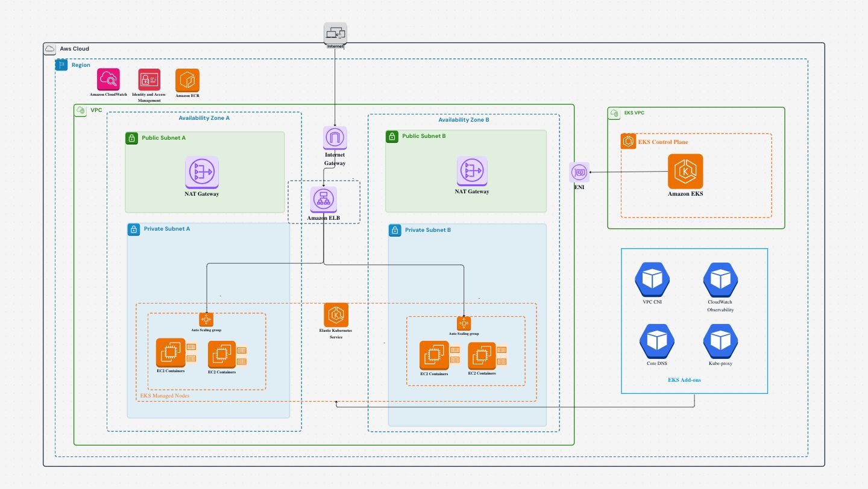The width and height of the screenshot is (868, 489).
Task: Click the "Aws Cloud" label text
Action: coord(75,49)
